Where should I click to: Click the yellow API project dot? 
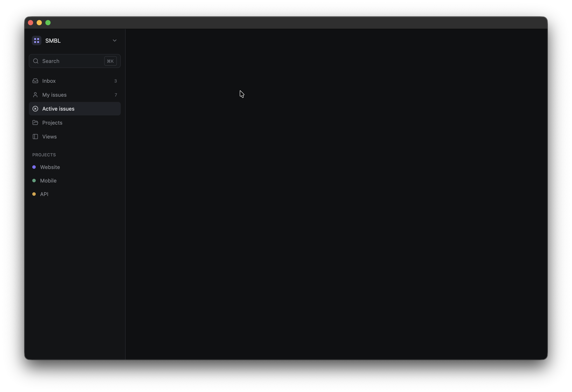34,194
